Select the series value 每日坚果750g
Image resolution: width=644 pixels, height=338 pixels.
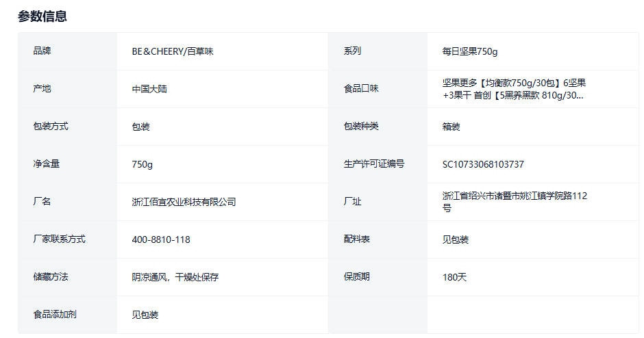tap(470, 51)
